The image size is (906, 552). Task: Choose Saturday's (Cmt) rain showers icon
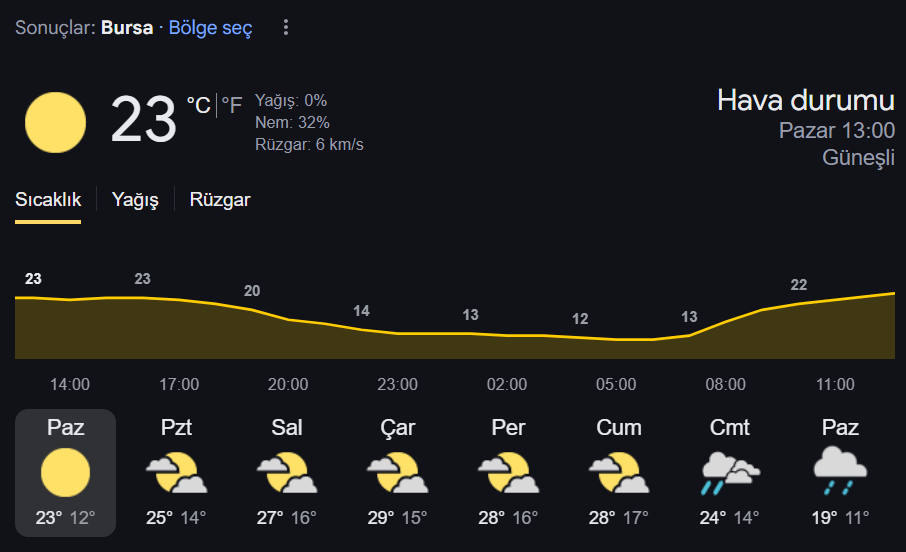tap(730, 473)
